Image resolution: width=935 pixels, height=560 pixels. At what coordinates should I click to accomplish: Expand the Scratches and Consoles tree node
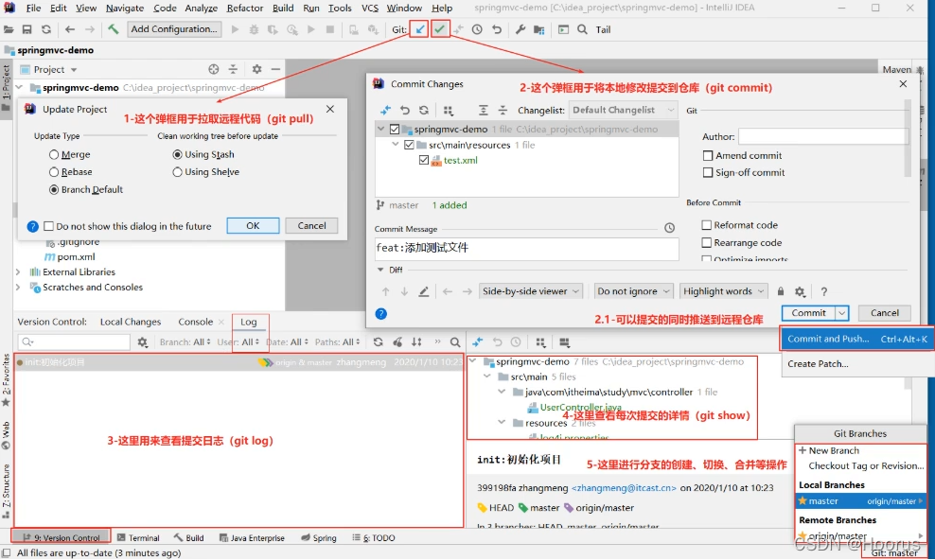18,288
